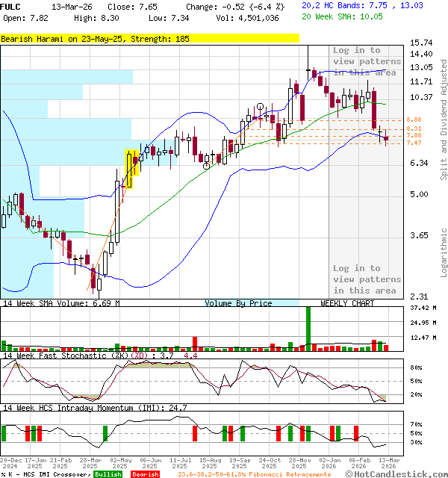Click the Bullish legend badge
The width and height of the screenshot is (448, 478).
(x=108, y=474)
